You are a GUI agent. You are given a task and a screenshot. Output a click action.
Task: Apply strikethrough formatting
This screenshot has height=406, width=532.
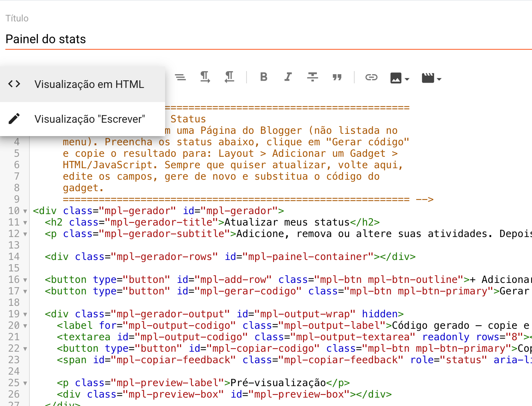(313, 77)
